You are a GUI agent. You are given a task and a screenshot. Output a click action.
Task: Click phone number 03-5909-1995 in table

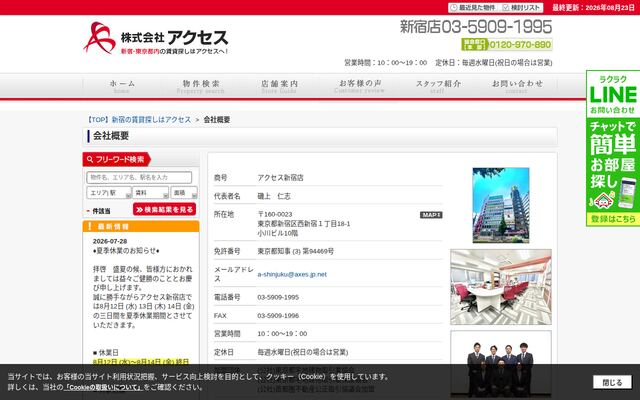278,297
